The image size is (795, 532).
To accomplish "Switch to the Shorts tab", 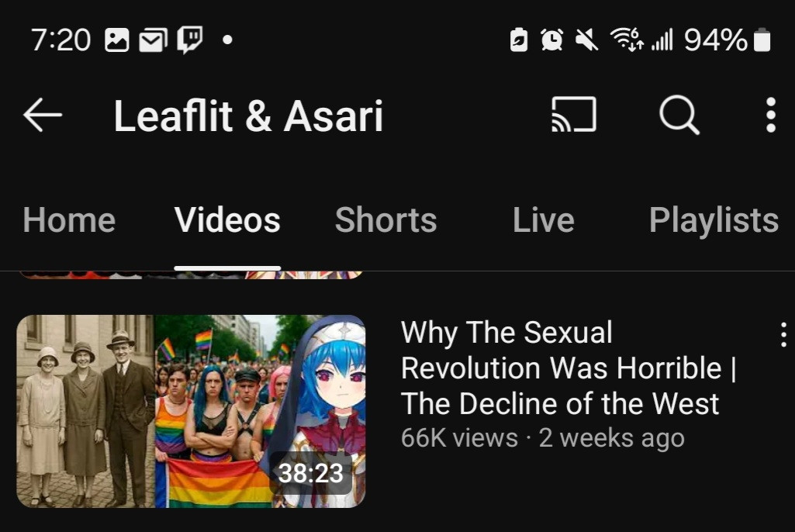I will pos(385,220).
